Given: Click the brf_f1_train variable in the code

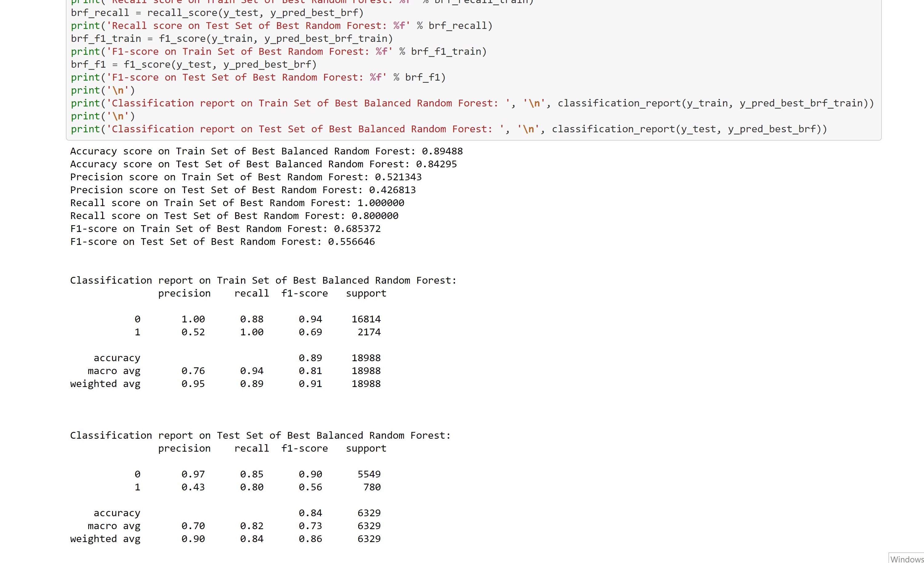Looking at the screenshot, I should 105,38.
